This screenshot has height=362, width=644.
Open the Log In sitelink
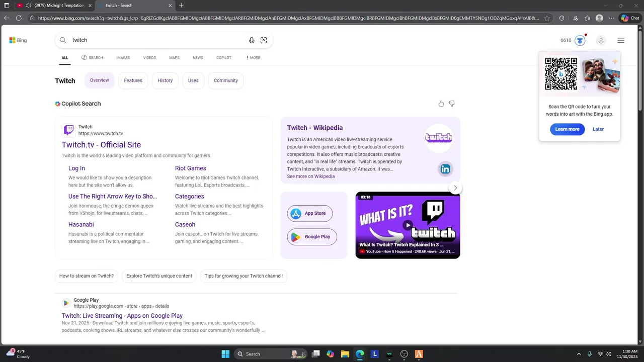(x=76, y=168)
